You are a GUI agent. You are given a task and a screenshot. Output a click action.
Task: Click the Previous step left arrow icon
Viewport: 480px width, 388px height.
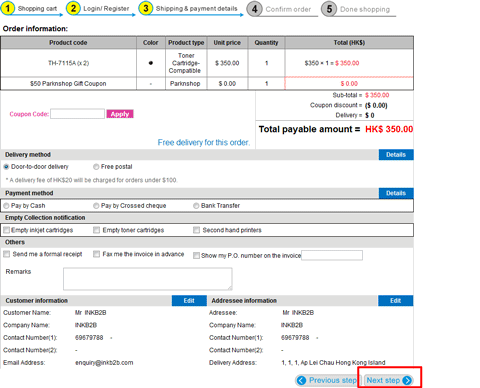point(301,380)
